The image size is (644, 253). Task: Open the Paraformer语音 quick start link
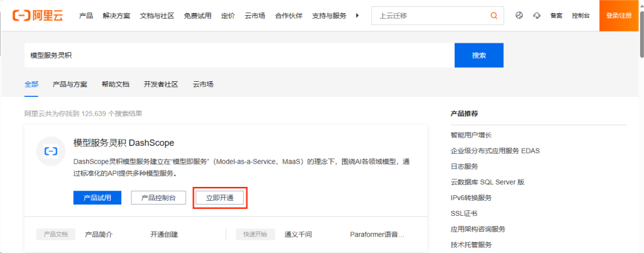click(x=377, y=235)
